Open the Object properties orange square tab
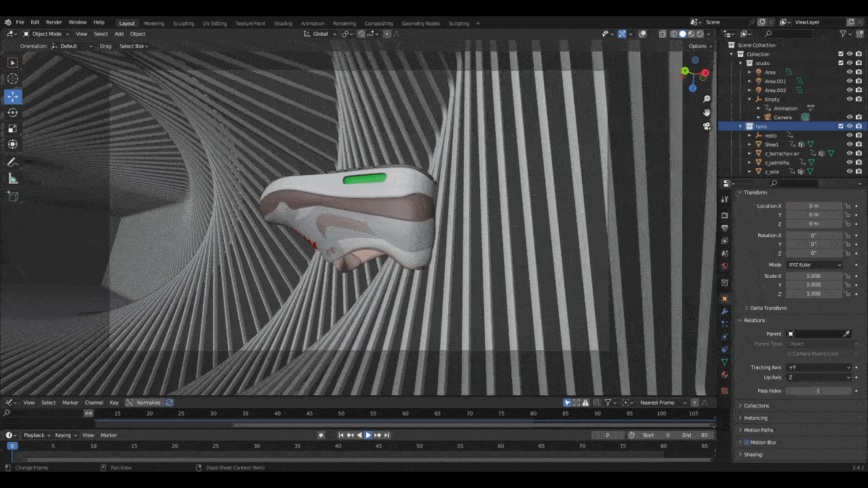 point(724,298)
